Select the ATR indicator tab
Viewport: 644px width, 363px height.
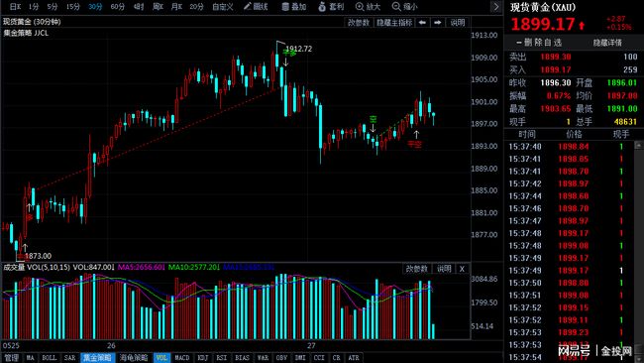[354, 358]
